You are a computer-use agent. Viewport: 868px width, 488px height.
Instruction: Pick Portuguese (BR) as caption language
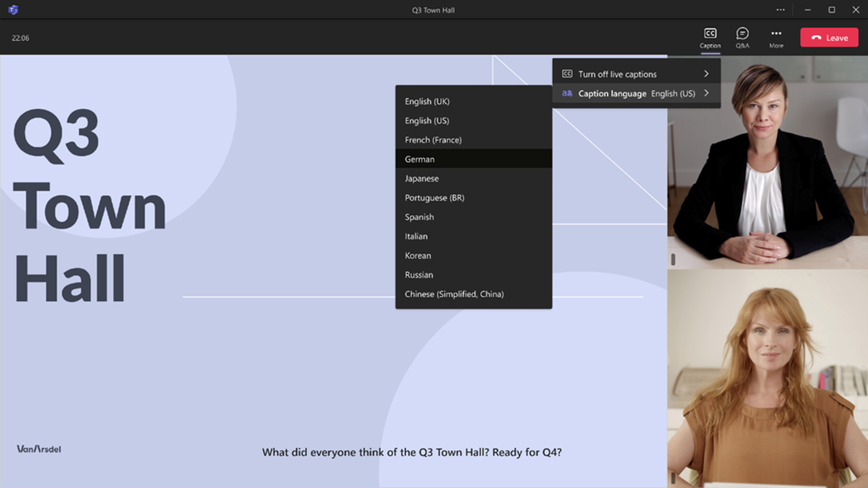473,197
